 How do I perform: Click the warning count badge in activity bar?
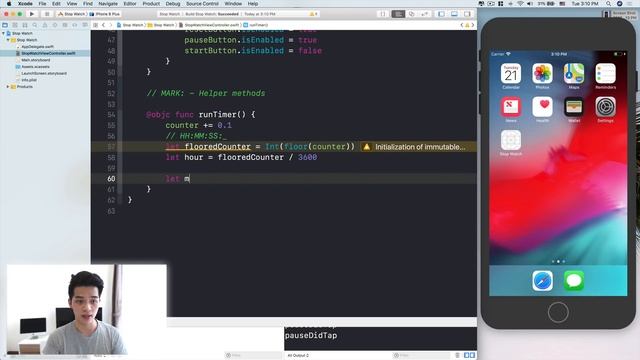(x=313, y=14)
